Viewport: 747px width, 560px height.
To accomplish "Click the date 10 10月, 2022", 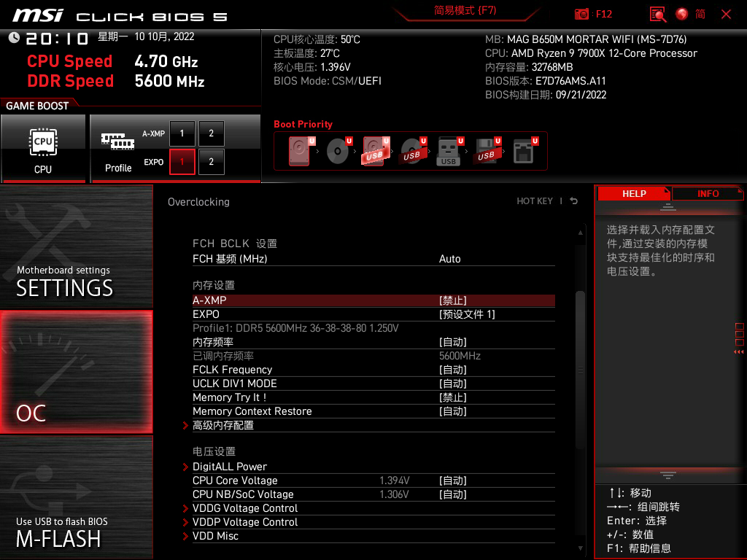I will tap(164, 36).
